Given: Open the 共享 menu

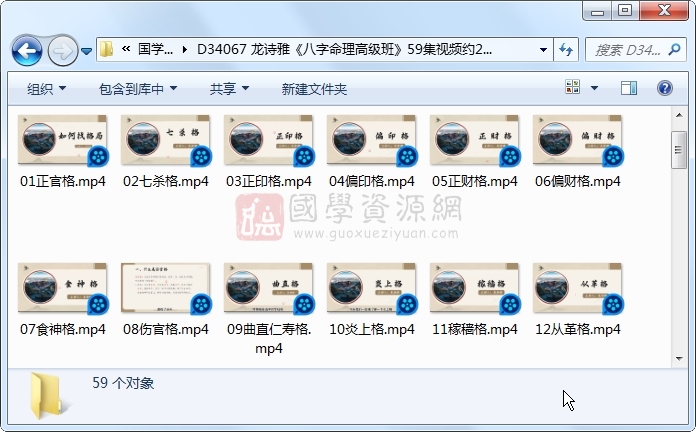Looking at the screenshot, I should coord(229,89).
